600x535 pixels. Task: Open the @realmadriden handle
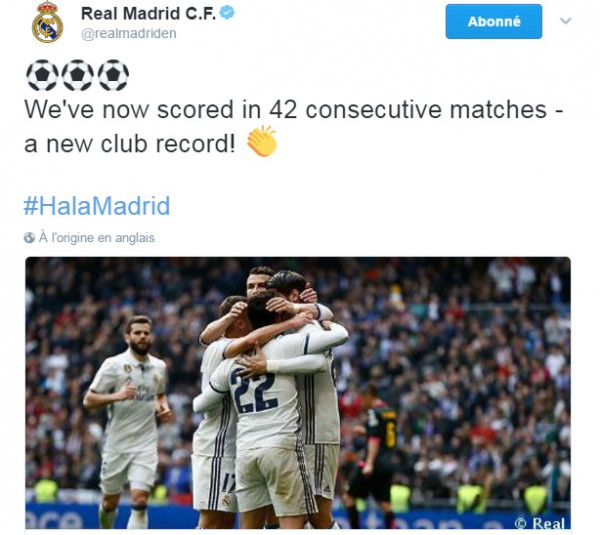click(x=129, y=34)
